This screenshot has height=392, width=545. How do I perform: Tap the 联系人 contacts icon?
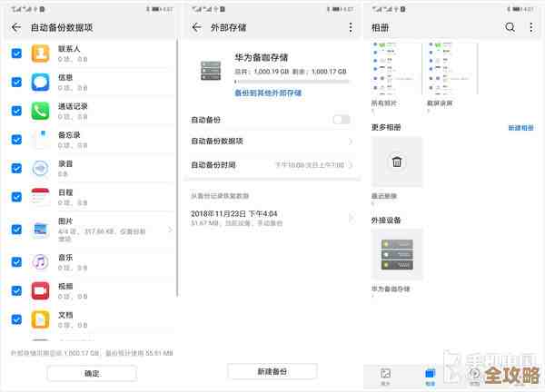40,54
